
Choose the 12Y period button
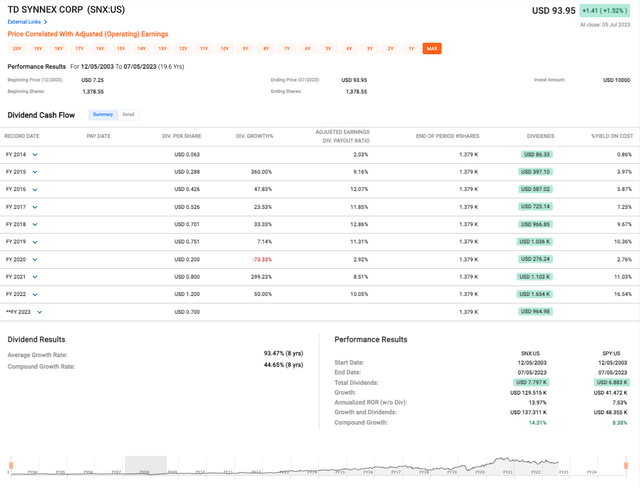point(183,49)
